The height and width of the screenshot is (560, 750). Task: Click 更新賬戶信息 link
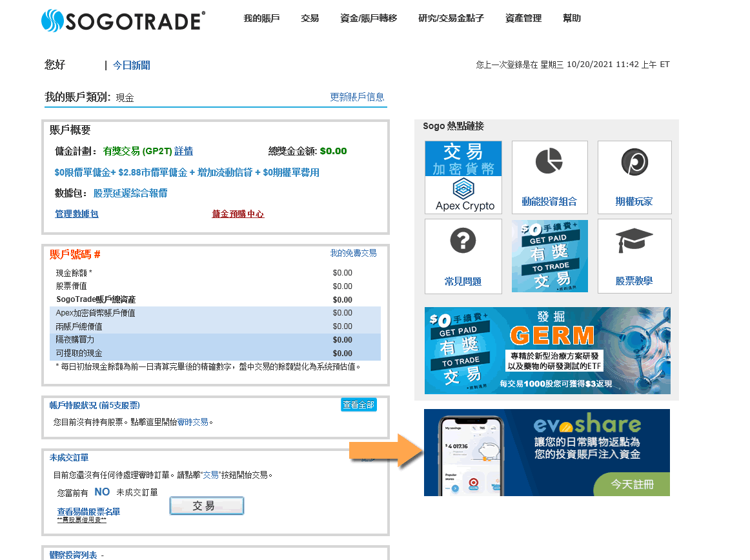point(358,97)
